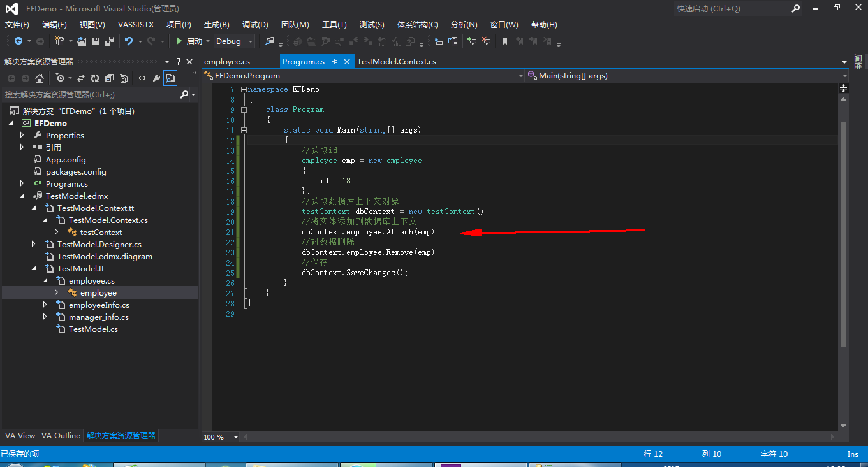Toggle the pin on the Program.cs tab
The height and width of the screenshot is (467, 868).
click(x=335, y=62)
